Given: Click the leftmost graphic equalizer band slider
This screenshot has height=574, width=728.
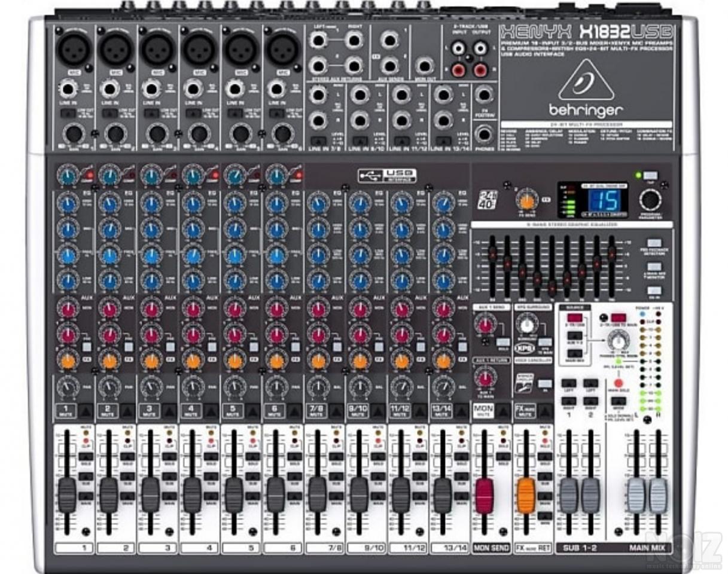Looking at the screenshot, I should (x=492, y=252).
